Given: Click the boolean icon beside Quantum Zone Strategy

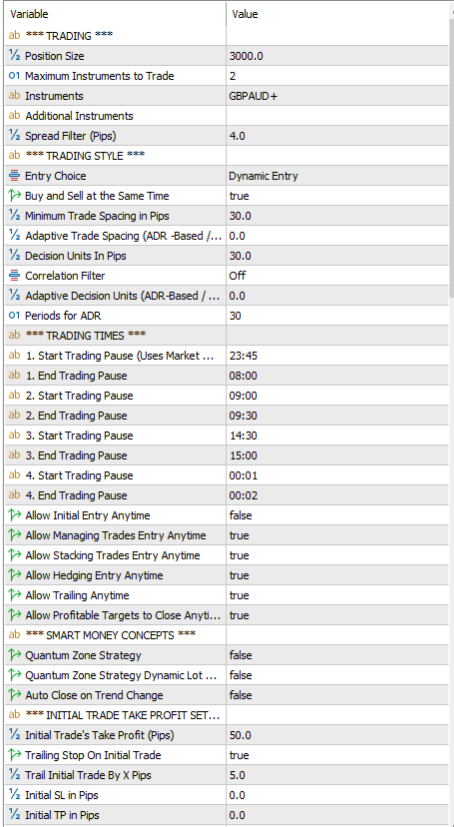Looking at the screenshot, I should (14, 655).
